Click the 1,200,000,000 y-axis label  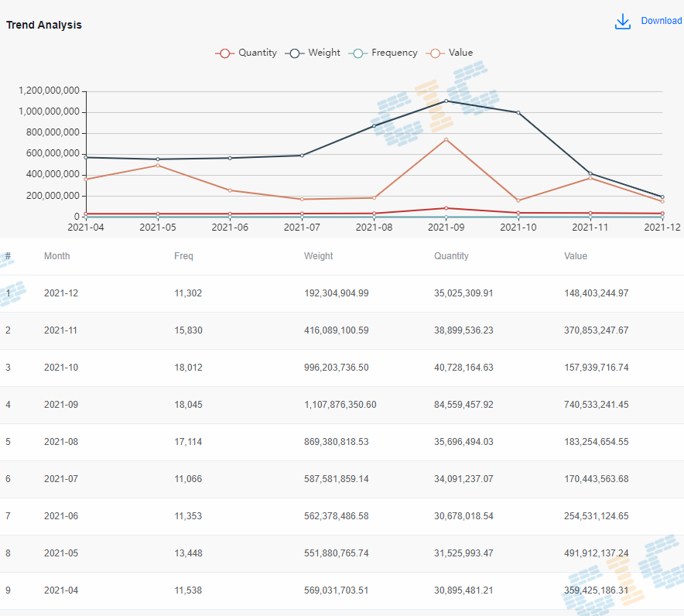(49, 91)
